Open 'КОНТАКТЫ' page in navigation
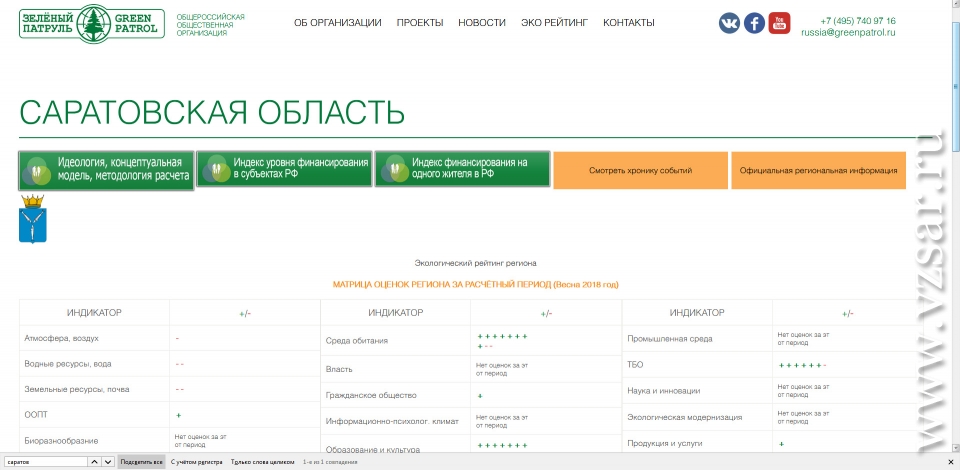This screenshot has width=960, height=470. click(629, 23)
